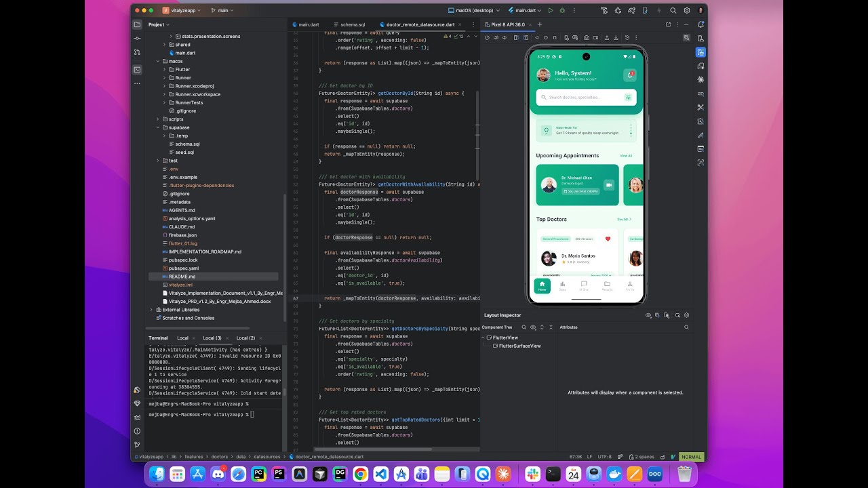Toggle Component Tree view options eye
Screen dimensions: 868x488
[x=533, y=327]
